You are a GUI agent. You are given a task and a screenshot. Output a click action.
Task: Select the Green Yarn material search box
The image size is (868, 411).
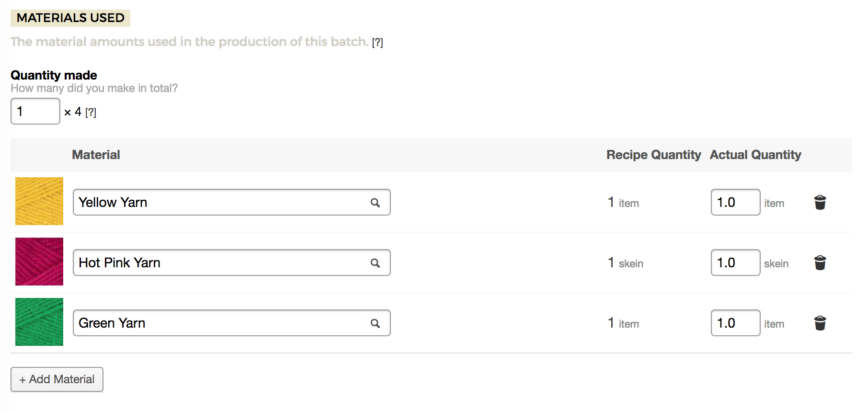click(232, 323)
